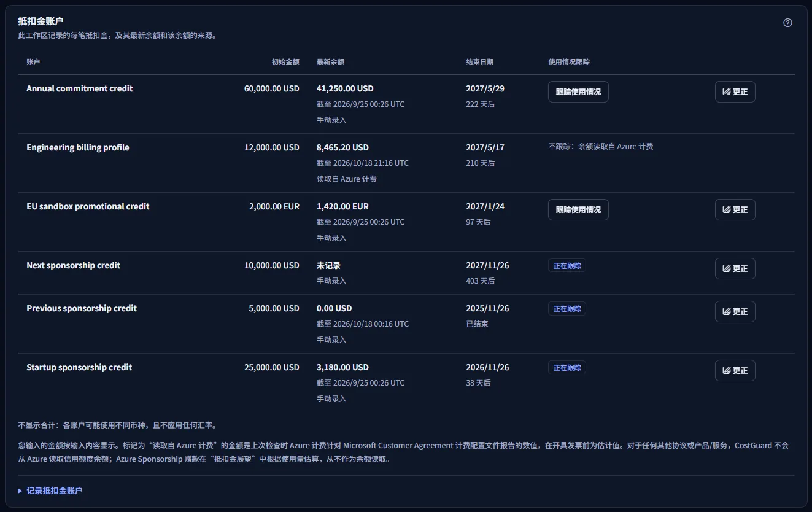Click the 结束日期 column header
812x512 pixels.
pos(479,62)
